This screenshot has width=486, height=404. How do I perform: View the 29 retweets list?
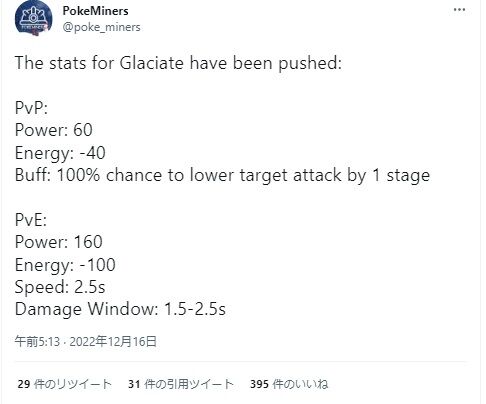pyautogui.click(x=64, y=384)
